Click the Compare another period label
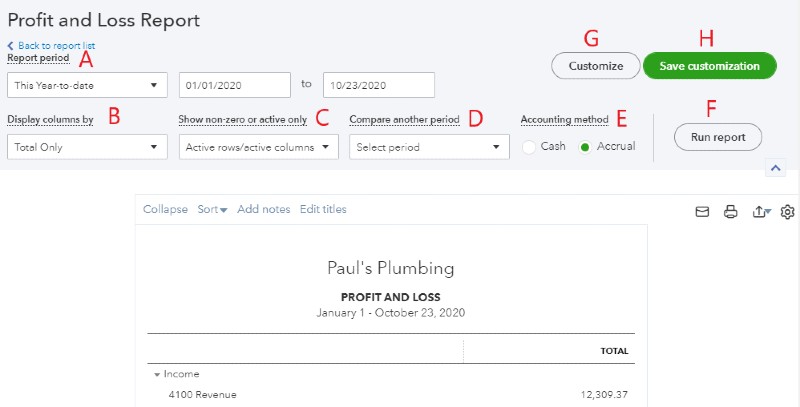800x407 pixels. pos(405,119)
